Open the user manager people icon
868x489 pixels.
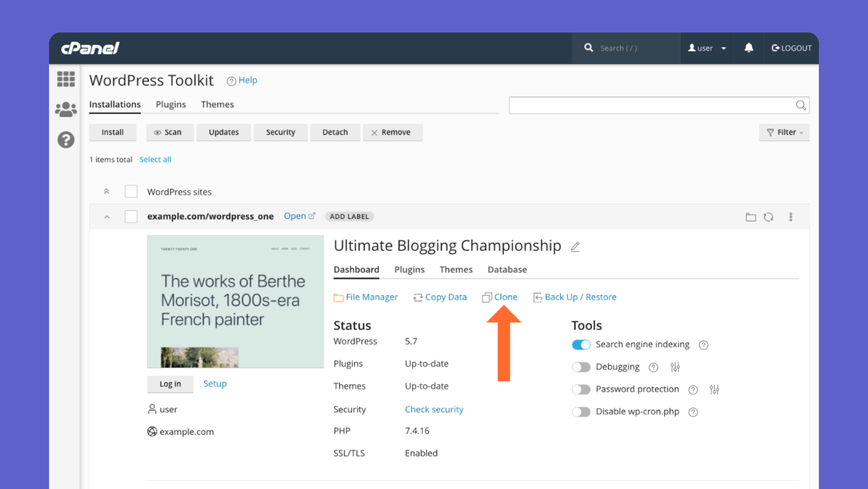66,109
